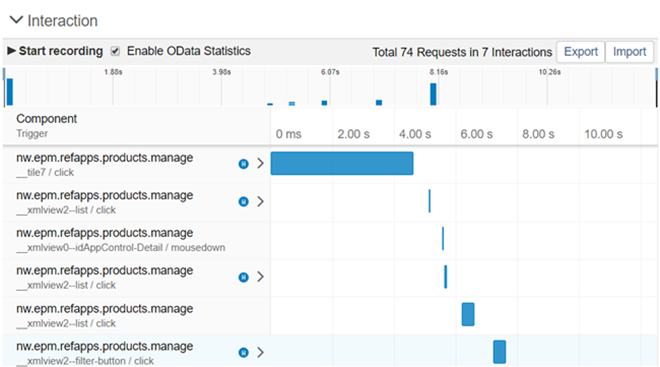Expand second __xmlview2--list click row chevron
The width and height of the screenshot is (660, 367).
261,277
